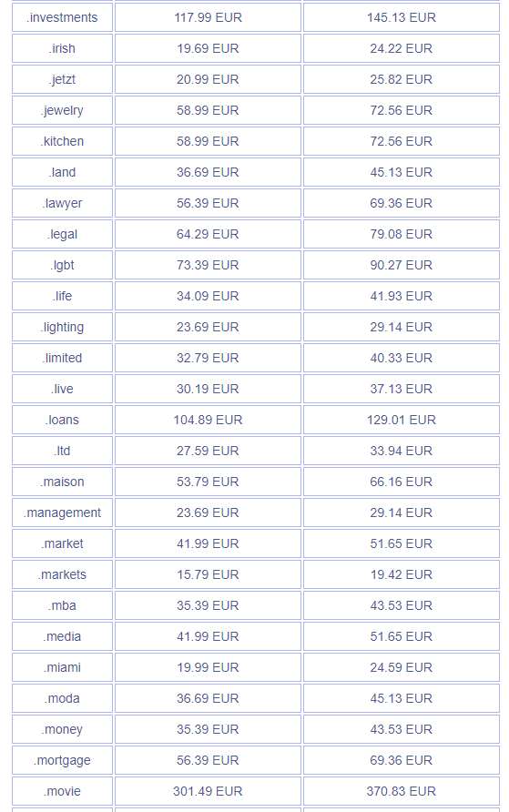Select the 41.93 EUR price for .life

point(402,296)
